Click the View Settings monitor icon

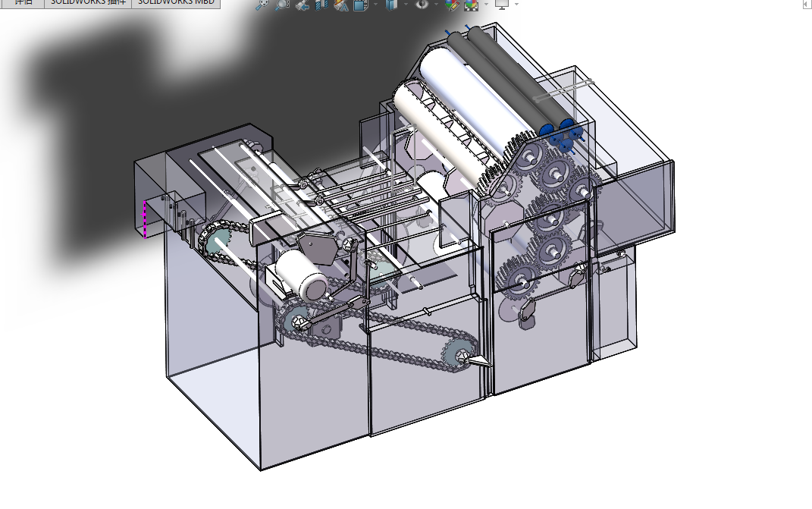point(501,4)
